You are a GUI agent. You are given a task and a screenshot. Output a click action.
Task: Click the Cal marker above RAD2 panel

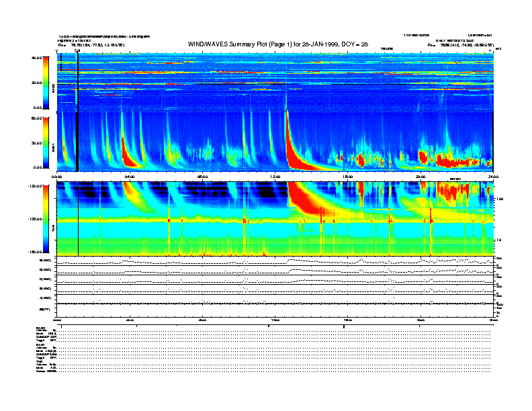click(77, 51)
